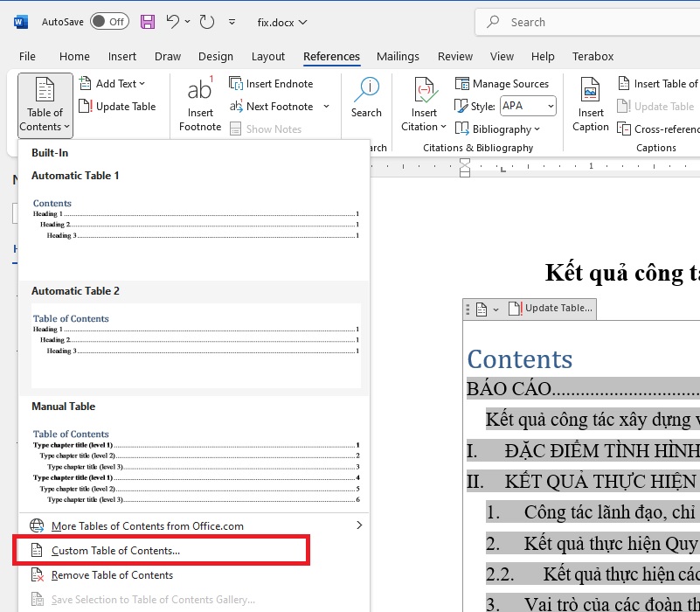Click in the Search box
Viewport: 700px width, 612px height.
587,22
